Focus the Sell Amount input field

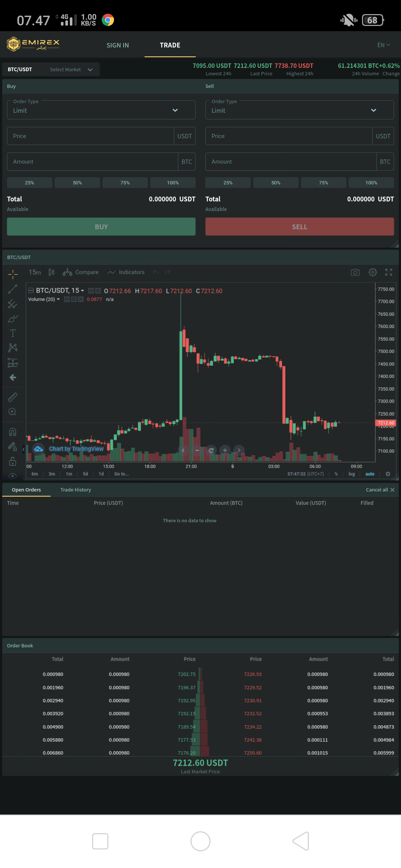point(291,162)
